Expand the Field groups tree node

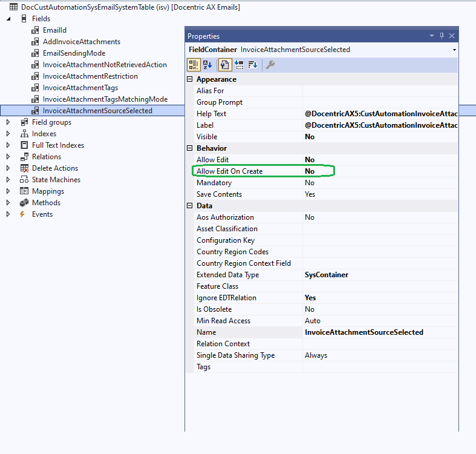tap(8, 122)
